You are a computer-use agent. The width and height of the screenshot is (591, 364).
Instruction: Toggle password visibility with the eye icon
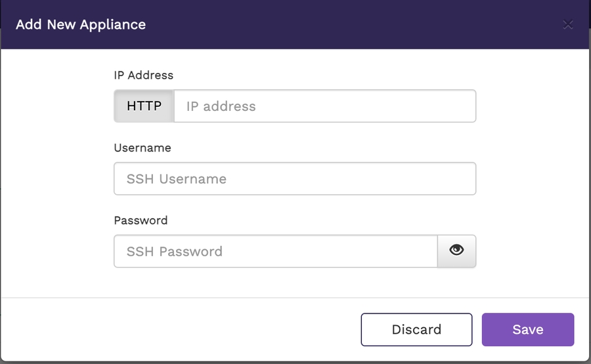click(x=456, y=251)
